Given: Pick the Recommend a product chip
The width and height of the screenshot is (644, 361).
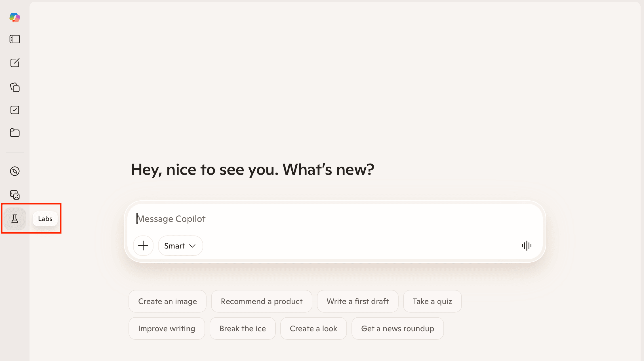Looking at the screenshot, I should pos(261,301).
